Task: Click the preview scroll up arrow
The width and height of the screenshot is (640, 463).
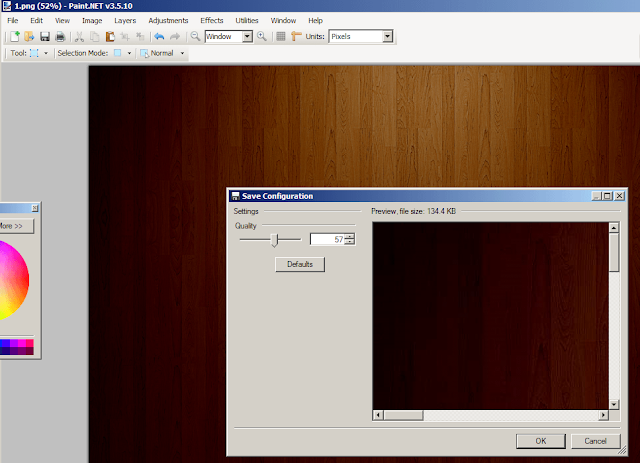Action: 614,227
